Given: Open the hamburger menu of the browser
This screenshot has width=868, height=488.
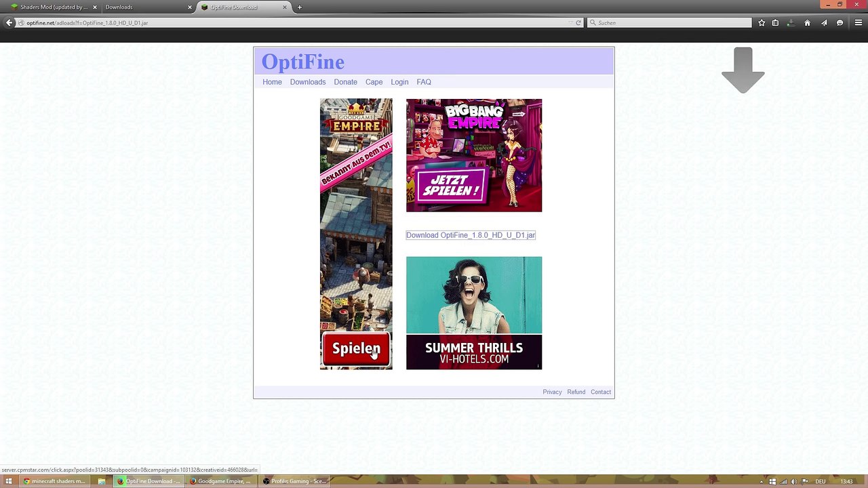Looking at the screenshot, I should [x=858, y=22].
